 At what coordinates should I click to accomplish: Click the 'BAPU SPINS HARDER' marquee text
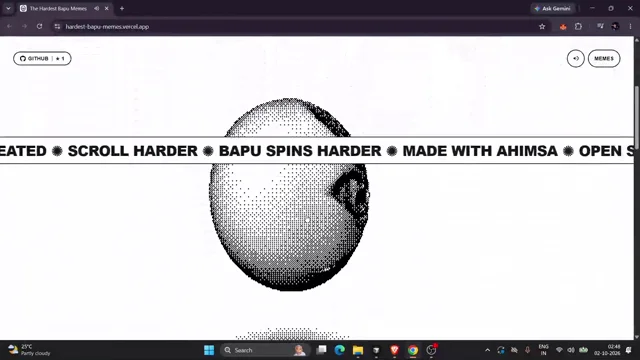300,151
